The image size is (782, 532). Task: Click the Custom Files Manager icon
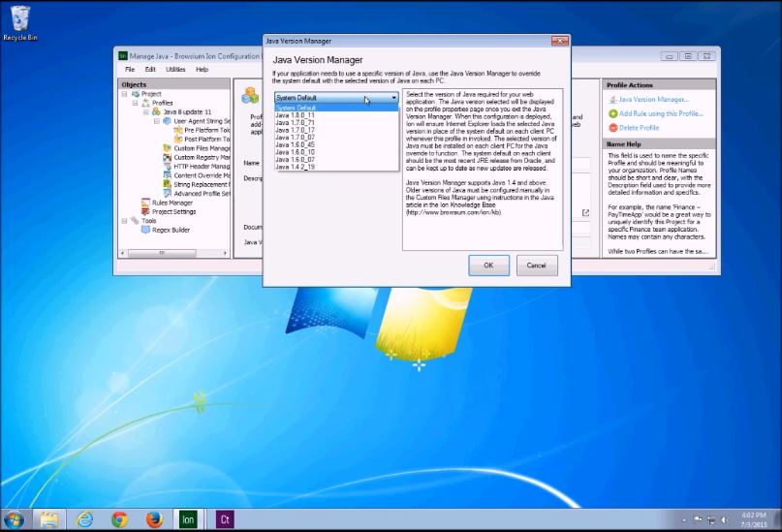167,148
